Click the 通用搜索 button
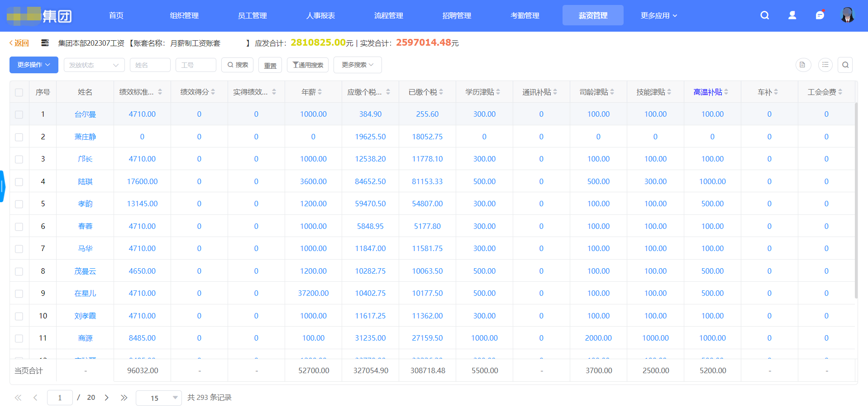 tap(308, 65)
